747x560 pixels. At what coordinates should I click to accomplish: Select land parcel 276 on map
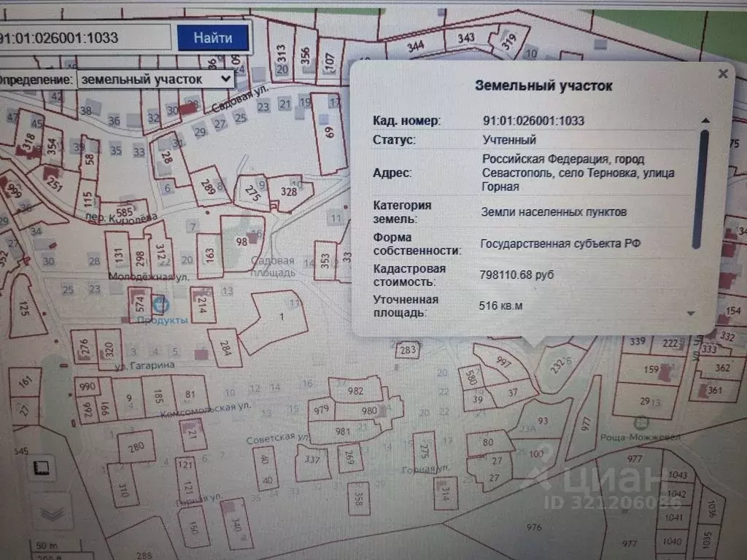tap(83, 348)
